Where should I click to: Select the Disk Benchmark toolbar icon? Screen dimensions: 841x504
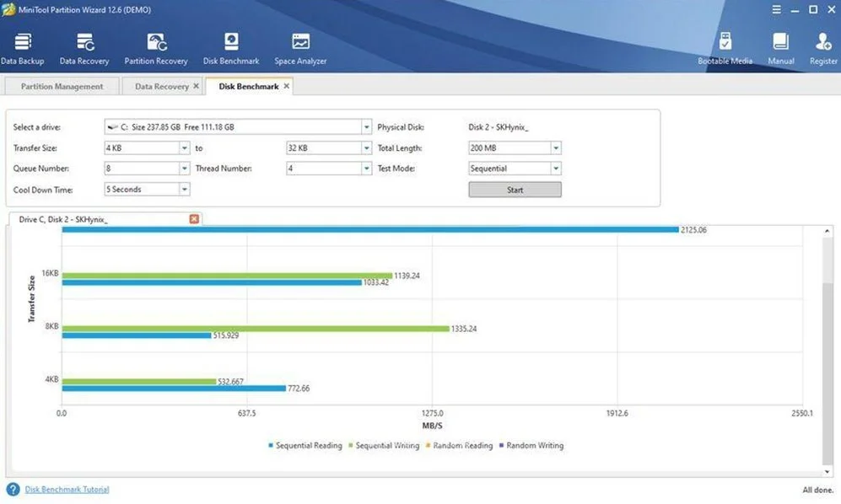231,49
